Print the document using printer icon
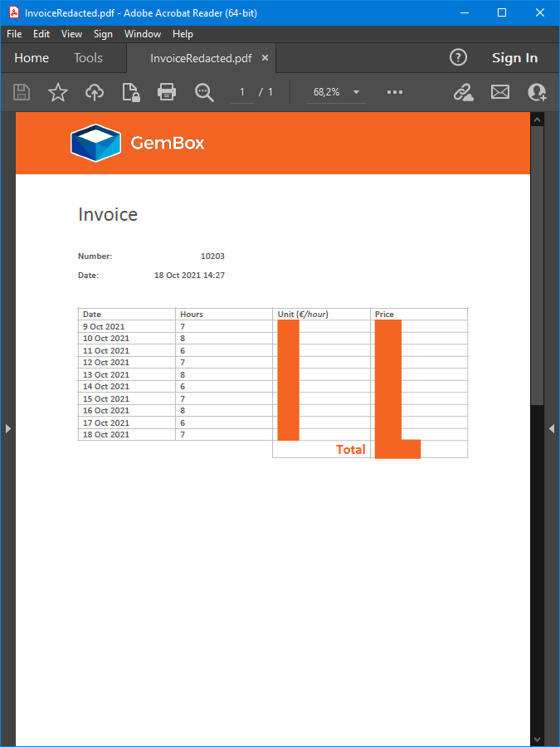 coord(167,92)
